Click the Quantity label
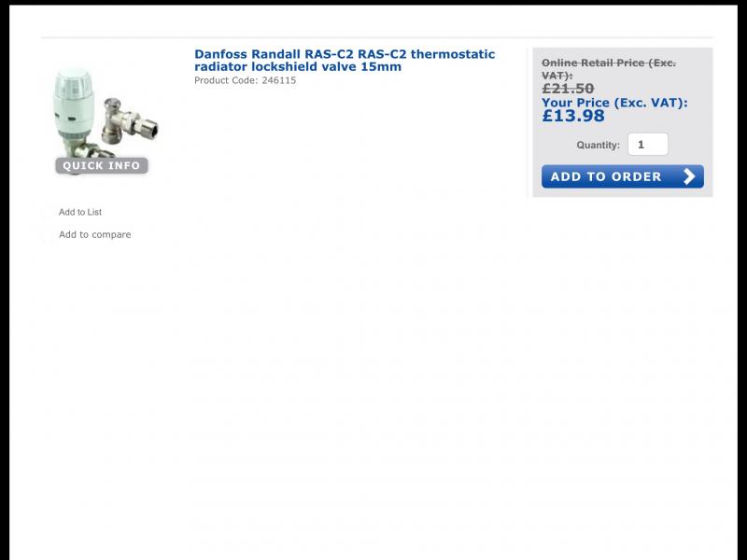The height and width of the screenshot is (560, 747). coord(598,145)
